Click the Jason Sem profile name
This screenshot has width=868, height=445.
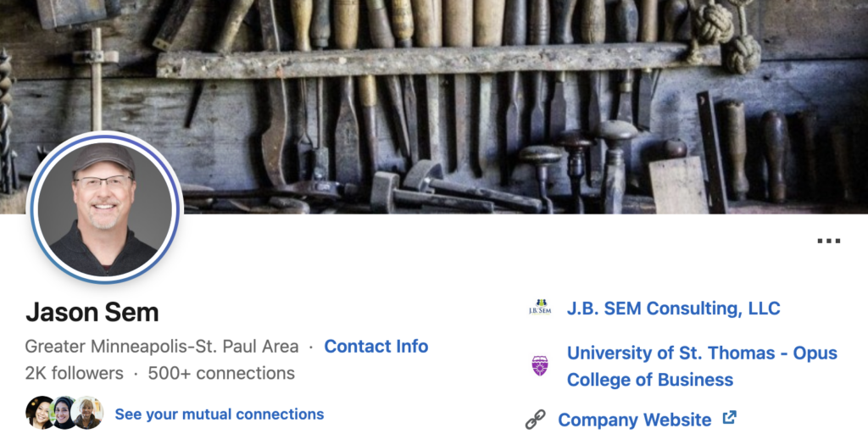click(92, 312)
